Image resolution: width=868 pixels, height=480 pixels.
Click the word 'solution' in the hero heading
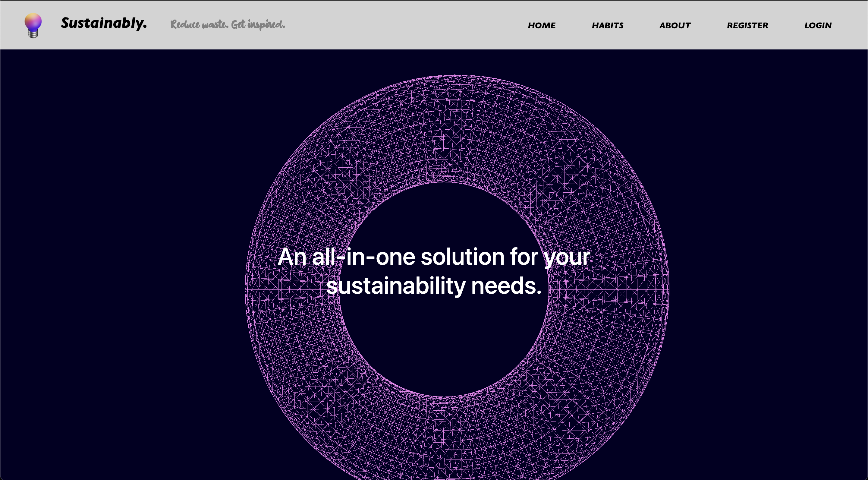click(462, 257)
